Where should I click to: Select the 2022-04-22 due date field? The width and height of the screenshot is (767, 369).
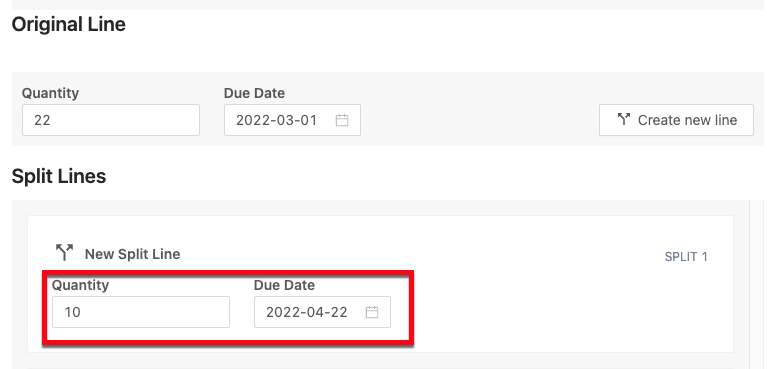point(322,312)
